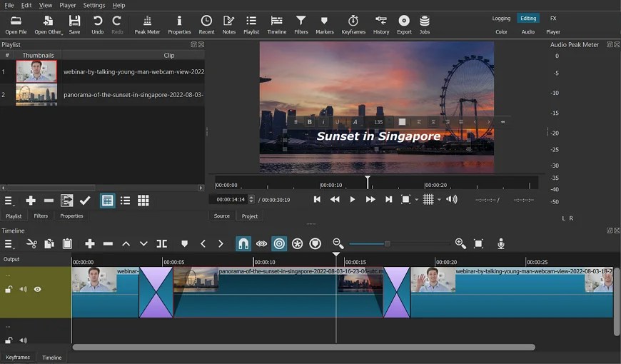Open the Notes panel
The image size is (621, 364).
pos(229,24)
